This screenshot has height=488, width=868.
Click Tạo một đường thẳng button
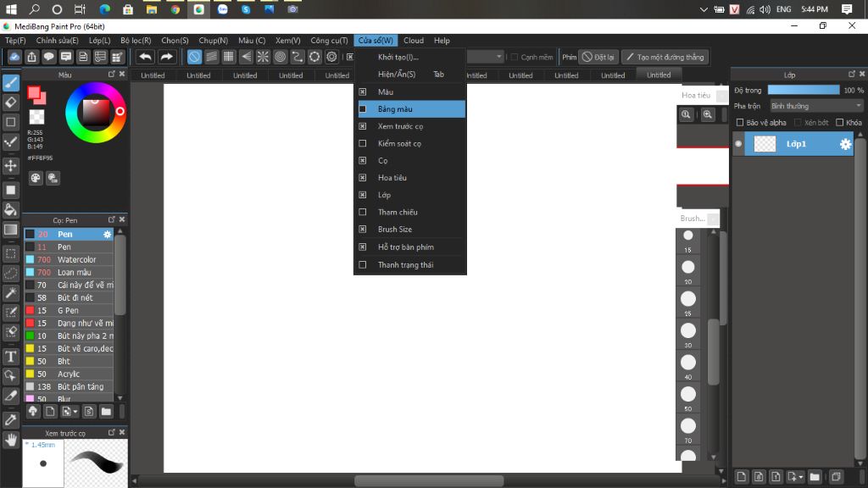pos(665,57)
